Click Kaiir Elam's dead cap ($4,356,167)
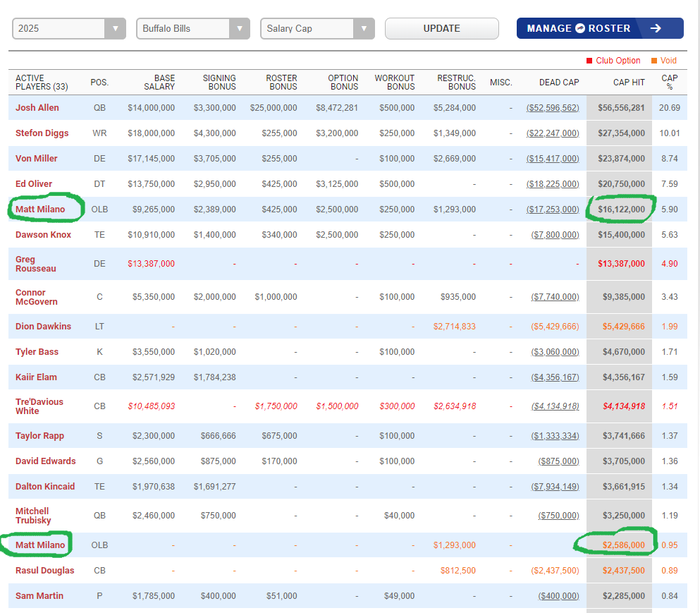The image size is (700, 613). click(x=555, y=377)
